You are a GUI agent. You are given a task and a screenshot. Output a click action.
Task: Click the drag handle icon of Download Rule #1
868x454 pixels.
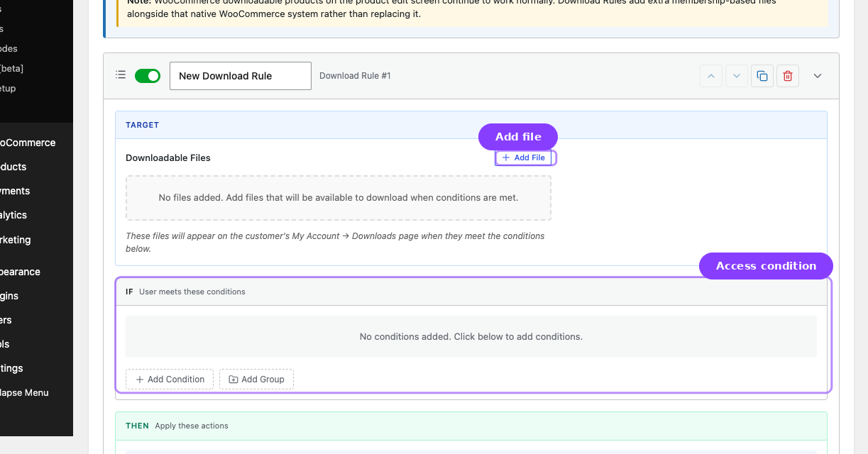pyautogui.click(x=121, y=75)
